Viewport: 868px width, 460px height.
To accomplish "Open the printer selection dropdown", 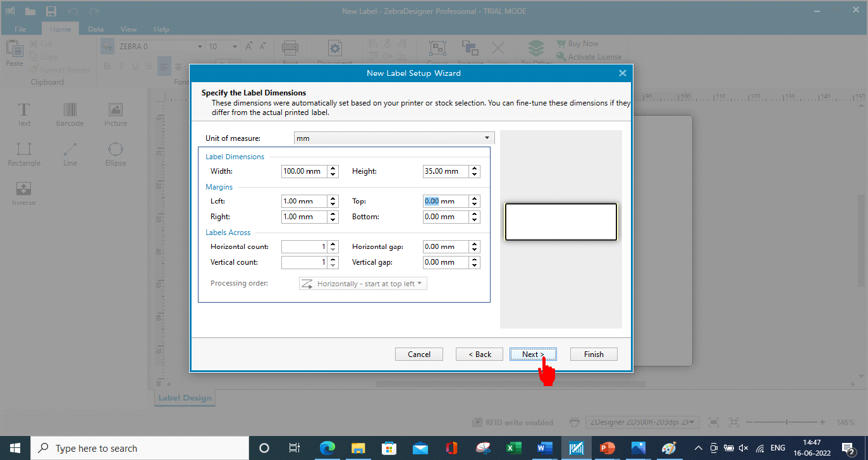I will coord(643,422).
